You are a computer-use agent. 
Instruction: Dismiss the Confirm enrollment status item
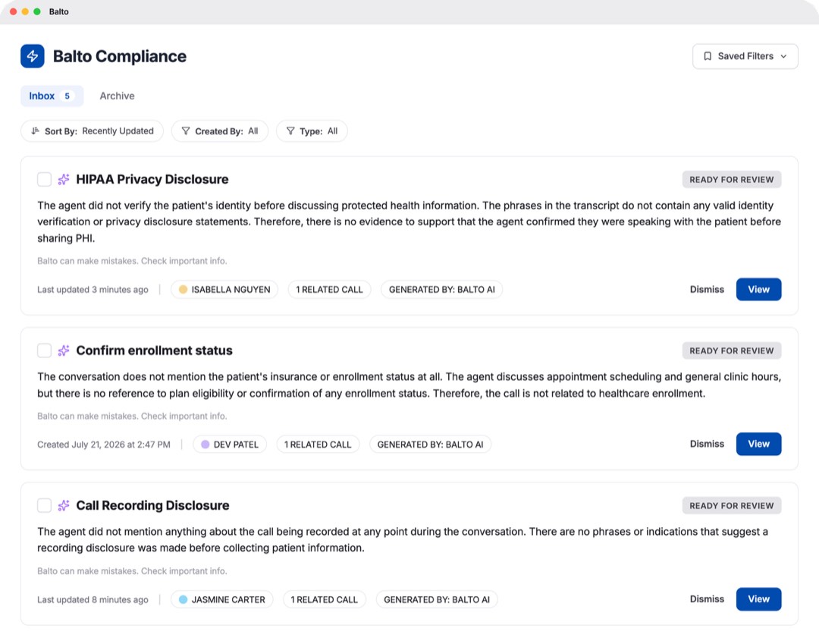pyautogui.click(x=707, y=444)
